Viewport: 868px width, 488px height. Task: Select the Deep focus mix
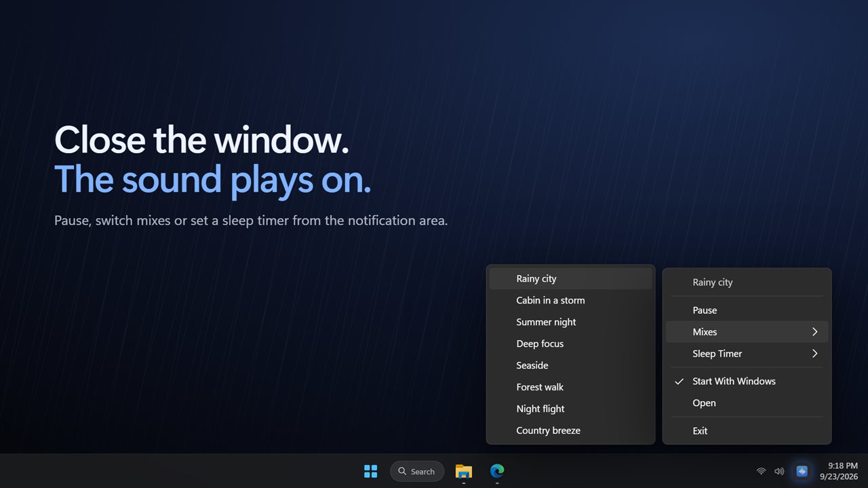click(x=570, y=344)
